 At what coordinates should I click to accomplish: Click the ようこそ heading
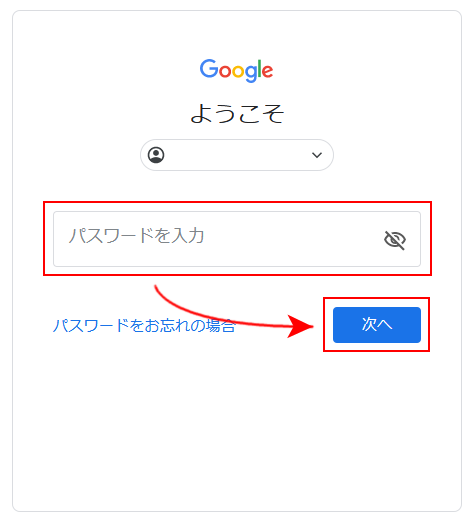[x=237, y=114]
